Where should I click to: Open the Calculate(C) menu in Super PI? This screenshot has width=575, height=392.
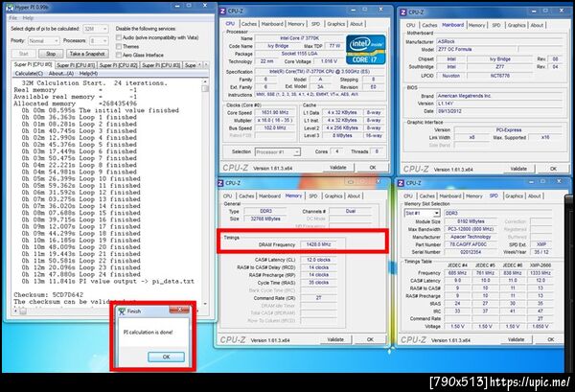point(29,74)
